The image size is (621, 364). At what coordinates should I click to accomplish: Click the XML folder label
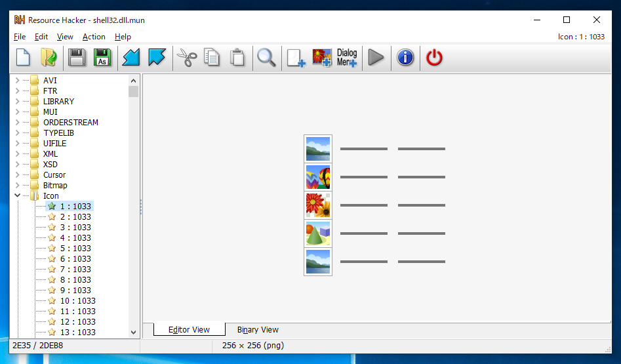[50, 153]
